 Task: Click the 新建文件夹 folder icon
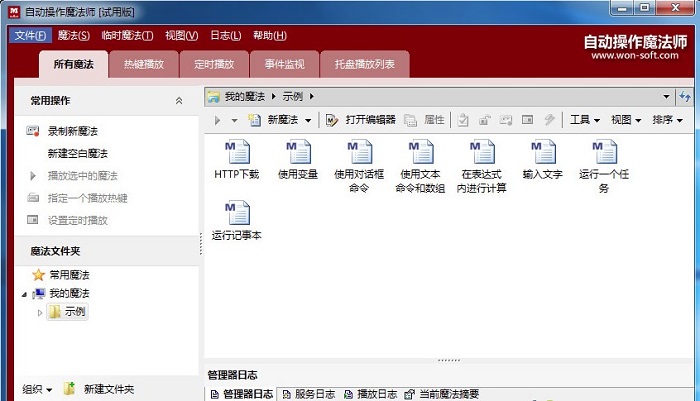pos(70,388)
